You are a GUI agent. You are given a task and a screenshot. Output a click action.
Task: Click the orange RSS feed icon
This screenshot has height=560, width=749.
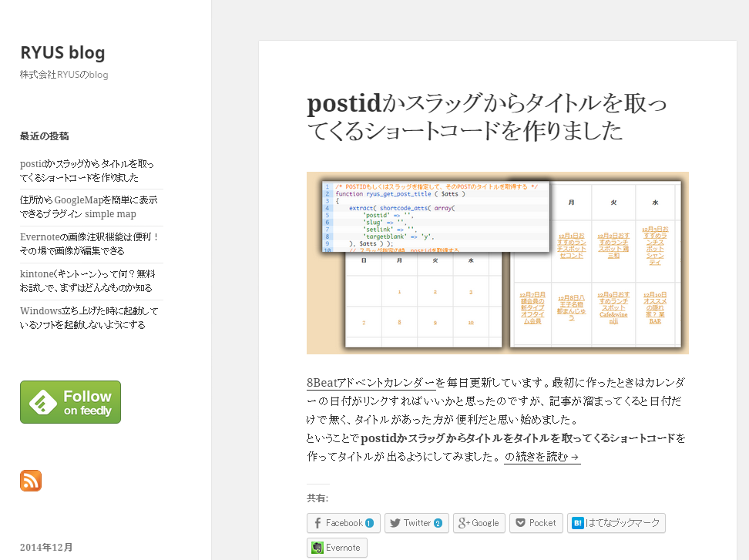click(31, 481)
